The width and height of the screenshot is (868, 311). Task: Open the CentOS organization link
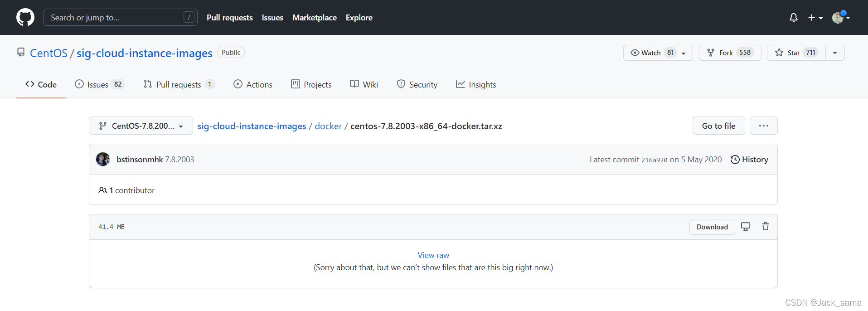click(x=48, y=53)
